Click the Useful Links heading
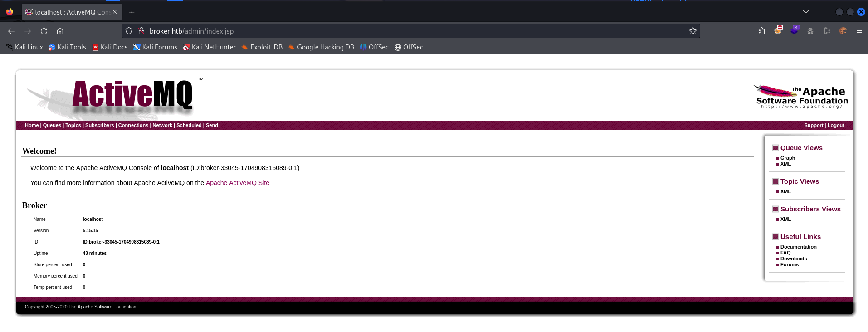Screen dimensions: 868x332 (800, 237)
